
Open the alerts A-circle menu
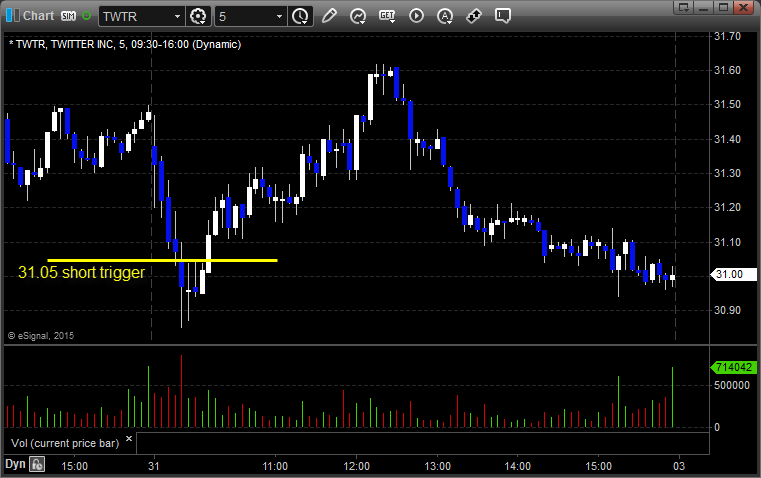(x=445, y=16)
